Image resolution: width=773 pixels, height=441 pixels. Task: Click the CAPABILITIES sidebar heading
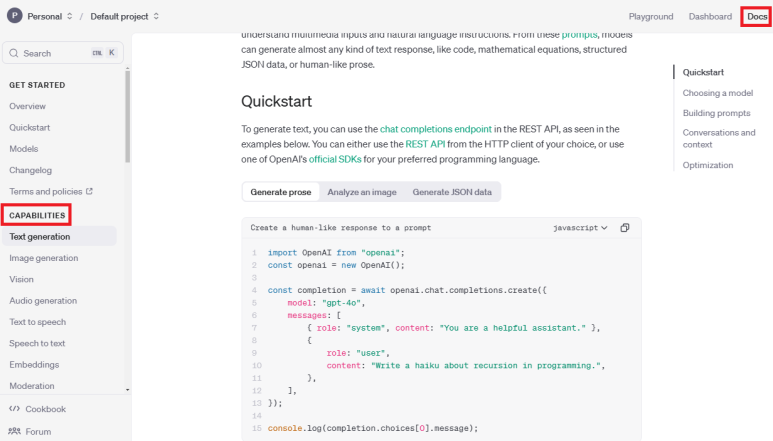coord(37,215)
